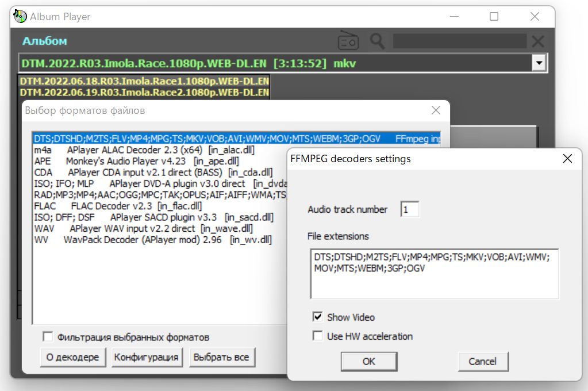Select the WAV APlayer WAV input row
588x391 pixels.
pyautogui.click(x=160, y=228)
